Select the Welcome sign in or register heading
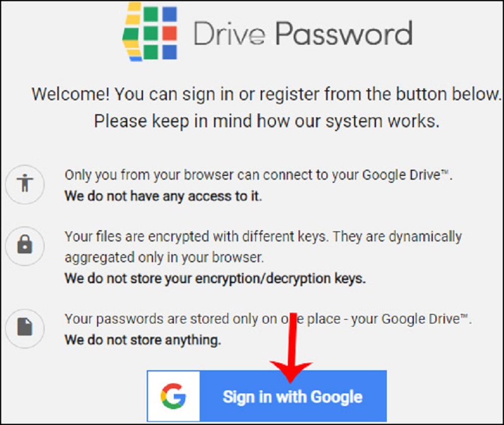Image resolution: width=504 pixels, height=425 pixels. click(x=266, y=94)
